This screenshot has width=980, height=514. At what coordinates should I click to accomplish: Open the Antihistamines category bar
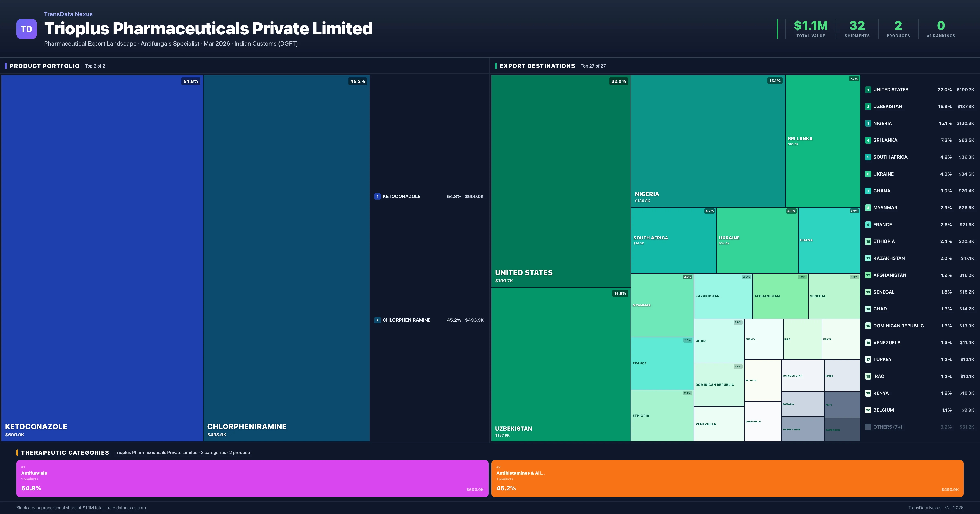click(x=727, y=478)
